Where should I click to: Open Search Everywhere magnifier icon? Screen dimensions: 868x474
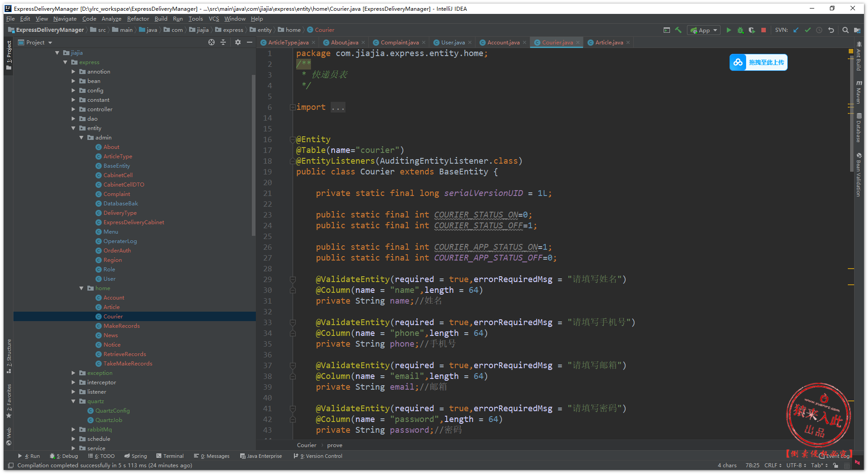845,30
